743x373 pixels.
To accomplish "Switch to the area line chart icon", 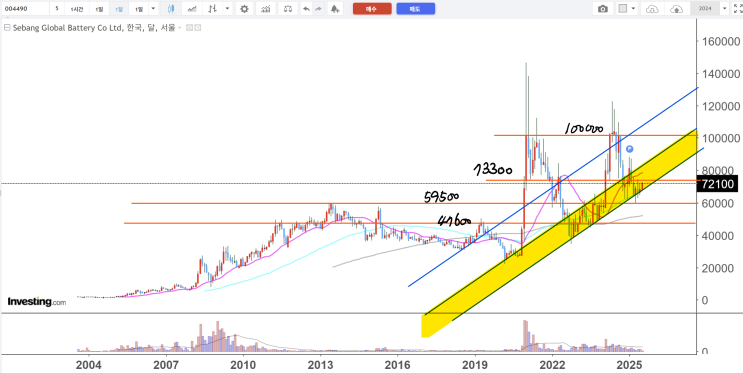I will coord(192,9).
